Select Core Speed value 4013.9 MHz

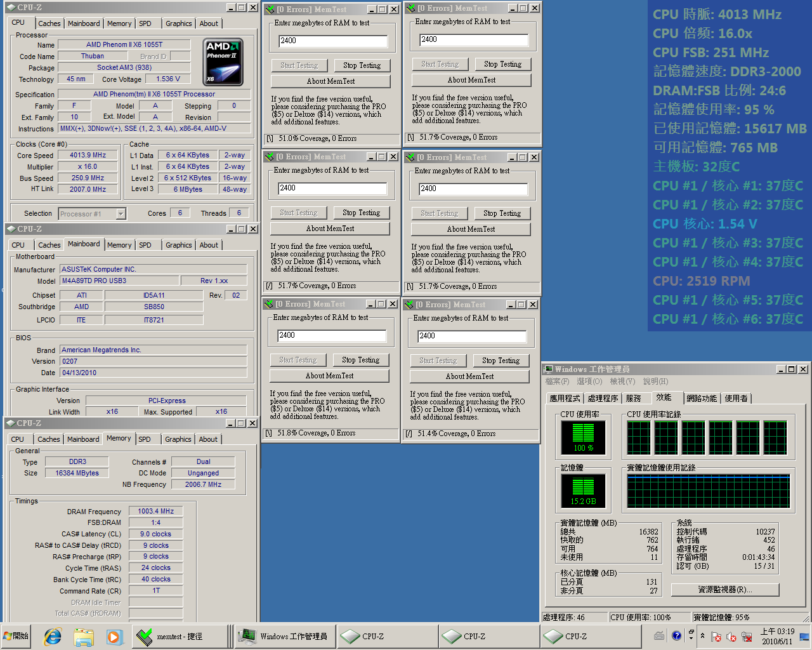(88, 156)
